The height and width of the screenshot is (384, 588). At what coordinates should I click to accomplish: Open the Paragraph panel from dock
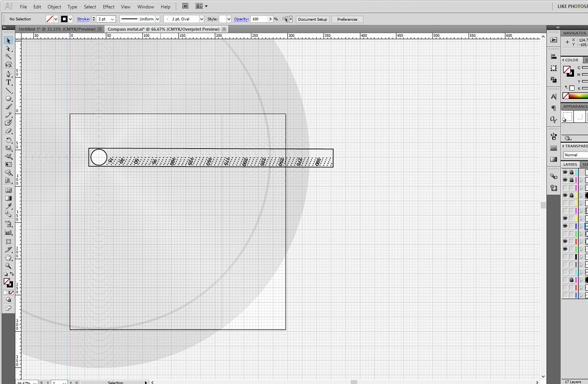click(x=554, y=108)
